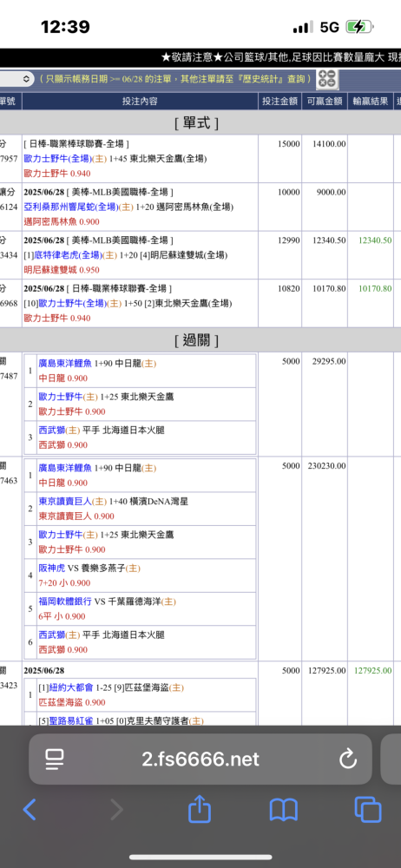
Task: Select the [ 單式 ] section header
Action: point(197,123)
